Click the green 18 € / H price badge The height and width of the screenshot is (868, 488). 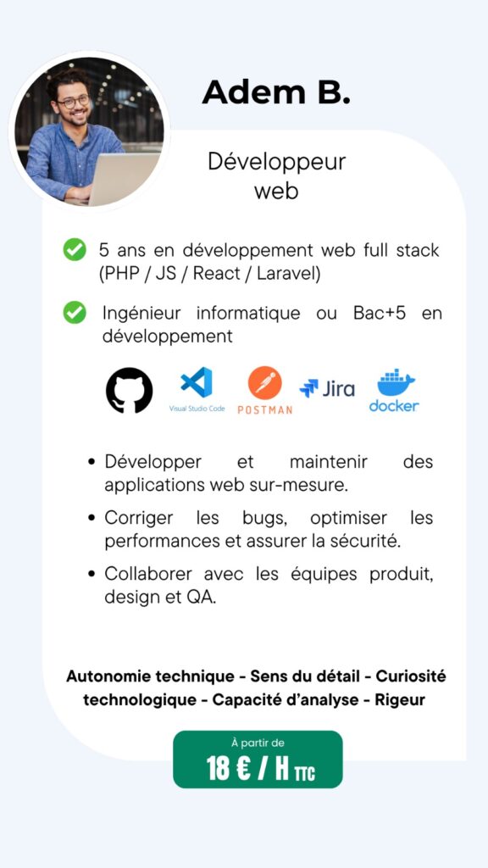pyautogui.click(x=258, y=759)
